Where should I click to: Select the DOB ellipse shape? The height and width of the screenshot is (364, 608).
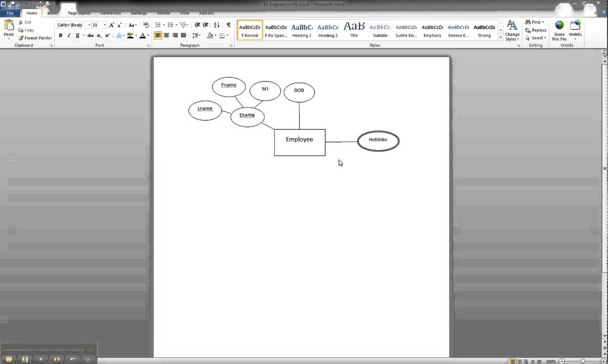click(x=299, y=92)
